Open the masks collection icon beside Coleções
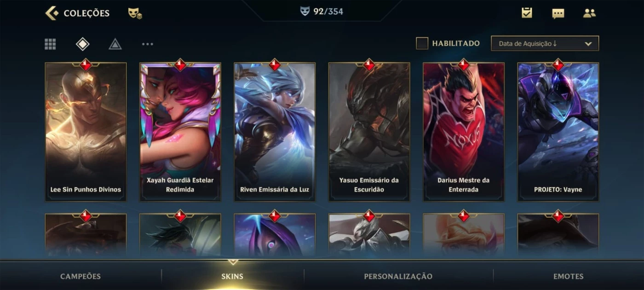Image resolution: width=644 pixels, height=290 pixels. coord(135,13)
